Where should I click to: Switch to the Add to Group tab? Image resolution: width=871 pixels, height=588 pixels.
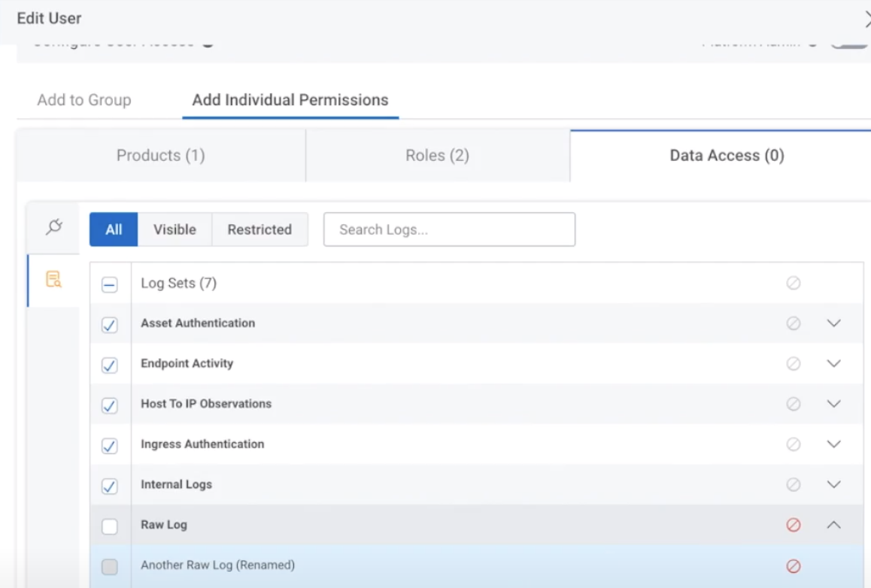tap(84, 100)
